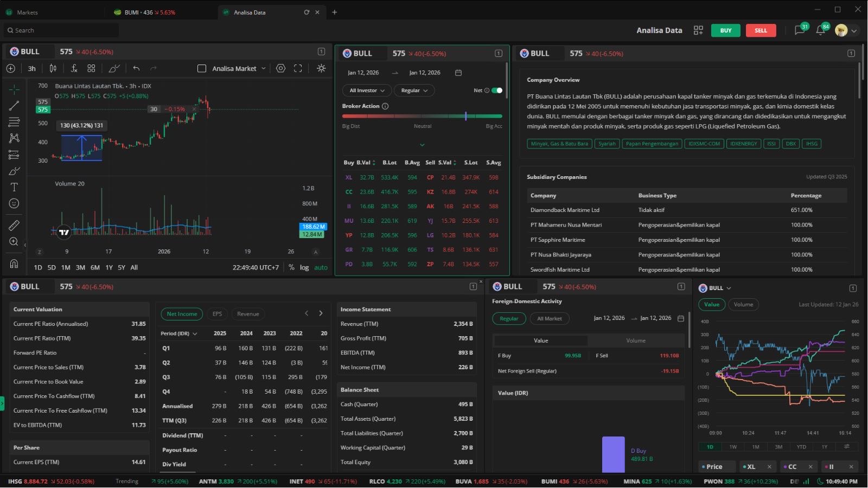Open the indicators fx menu

[x=74, y=68]
